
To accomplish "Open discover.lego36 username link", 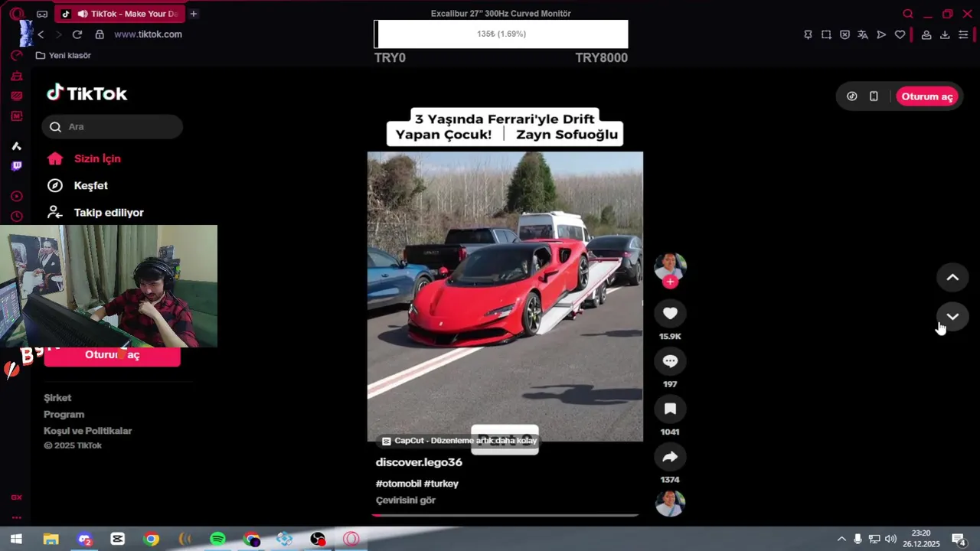I will [419, 462].
